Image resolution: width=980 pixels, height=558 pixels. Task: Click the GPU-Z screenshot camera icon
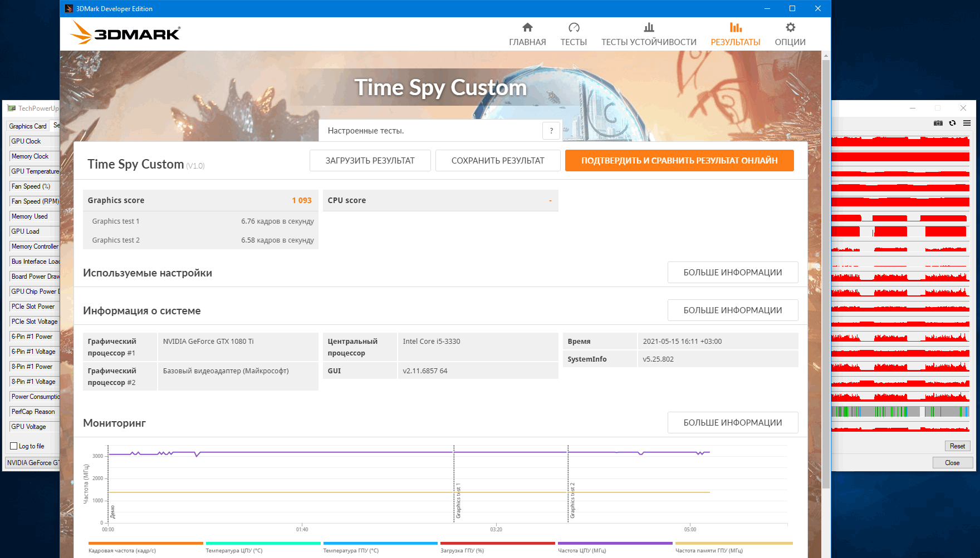click(938, 123)
